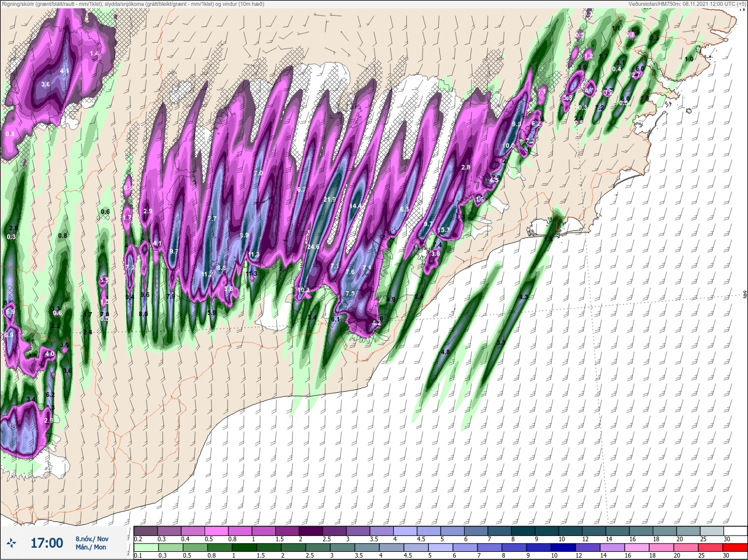Click the 10.2 precipitation value on the map
The width and height of the screenshot is (748, 560).
tap(304, 290)
